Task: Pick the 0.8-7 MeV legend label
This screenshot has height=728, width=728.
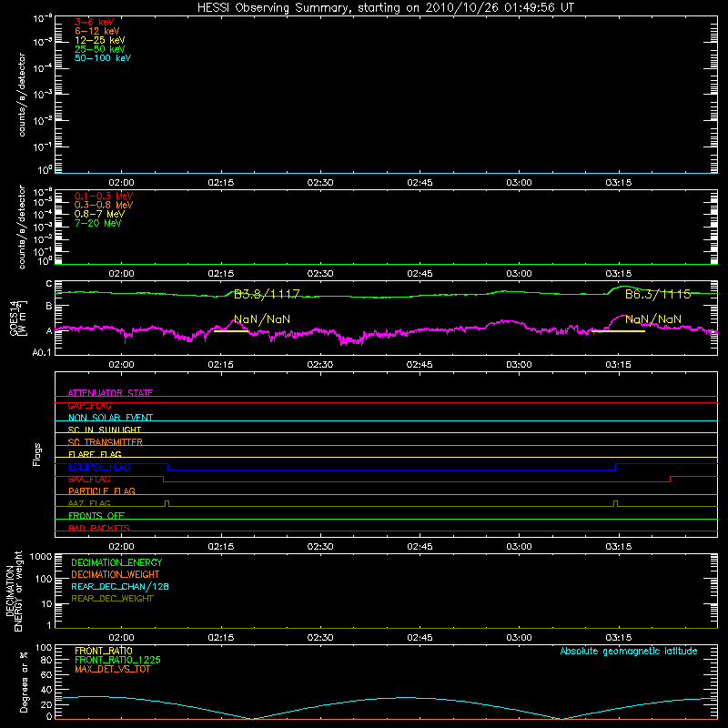Action: click(x=99, y=214)
